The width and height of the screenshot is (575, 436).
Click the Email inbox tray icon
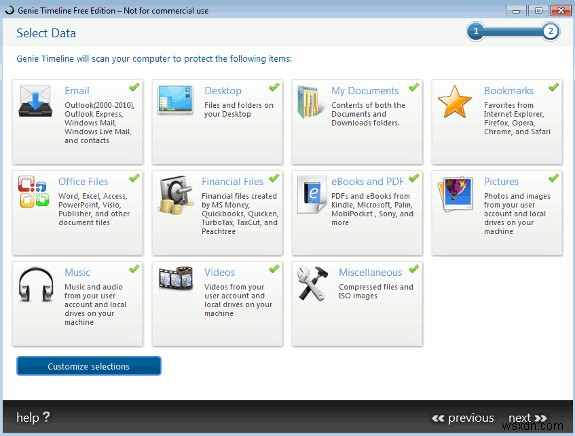(x=35, y=101)
